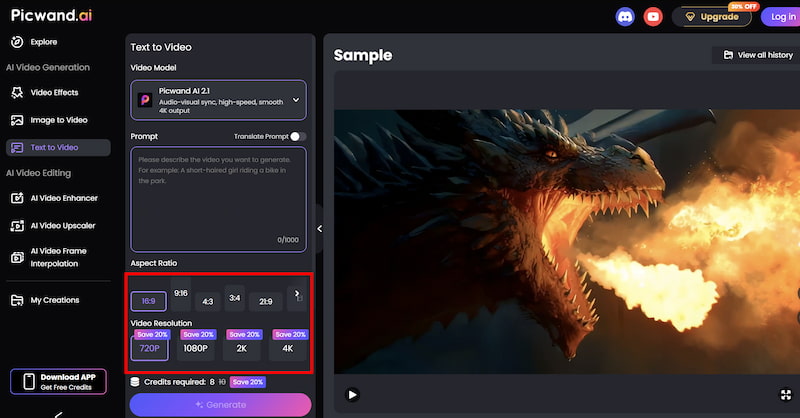
Task: Open the Discord community icon
Action: pyautogui.click(x=625, y=16)
